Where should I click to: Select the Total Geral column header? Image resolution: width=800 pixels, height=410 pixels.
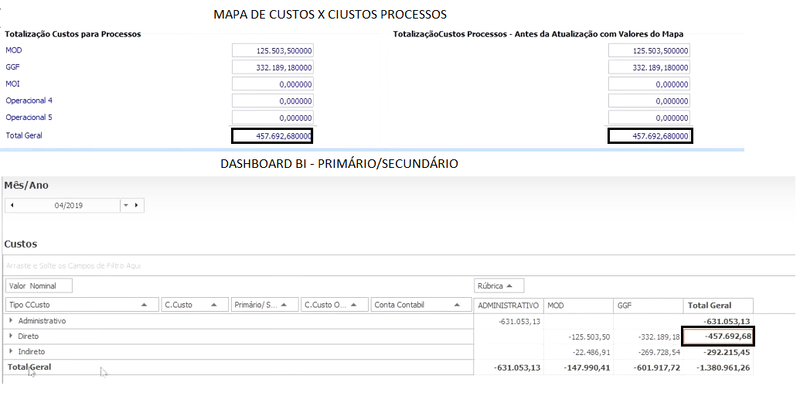[x=718, y=305]
